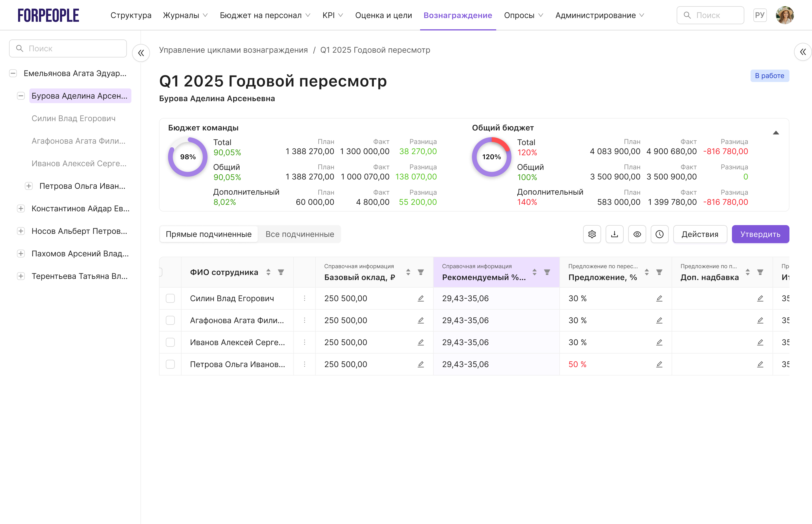Edit base salary for Силин Влад Егорович
Image resolution: width=812 pixels, height=524 pixels.
(420, 298)
